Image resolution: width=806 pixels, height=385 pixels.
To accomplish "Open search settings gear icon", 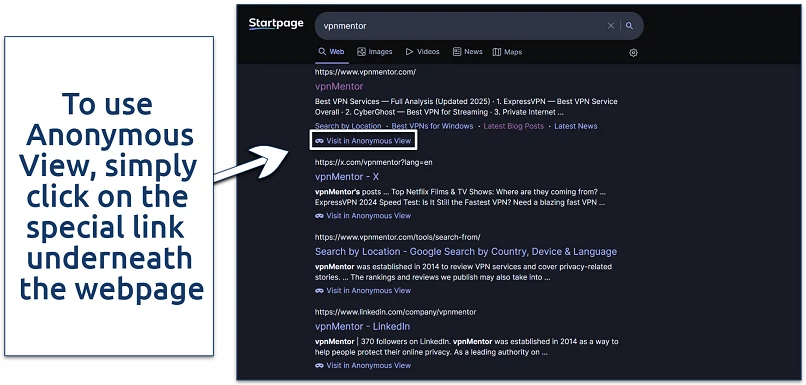I will click(x=633, y=52).
